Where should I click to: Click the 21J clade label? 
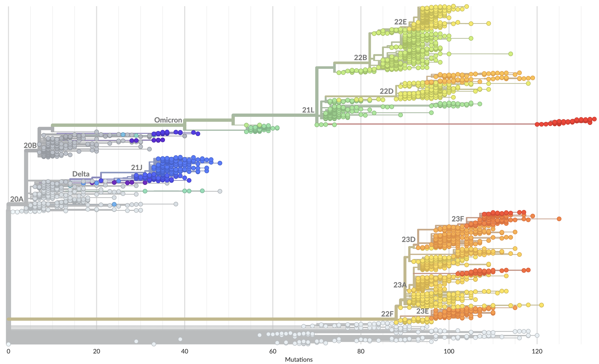(136, 168)
